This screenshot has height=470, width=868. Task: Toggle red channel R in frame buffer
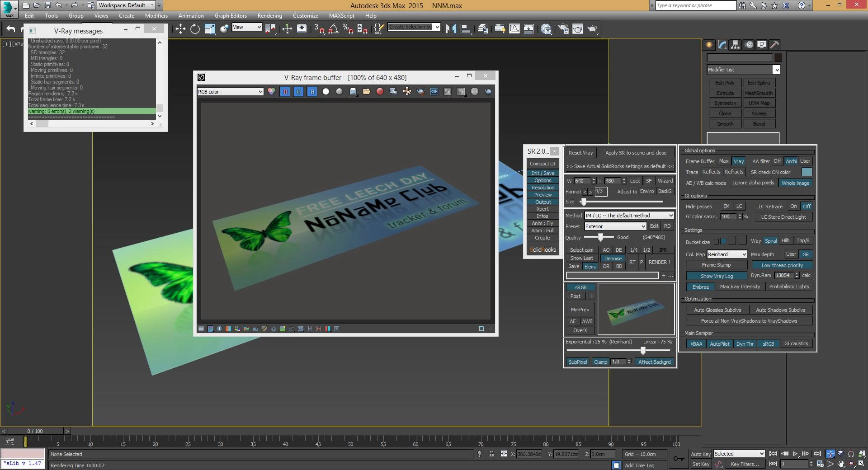tap(285, 91)
